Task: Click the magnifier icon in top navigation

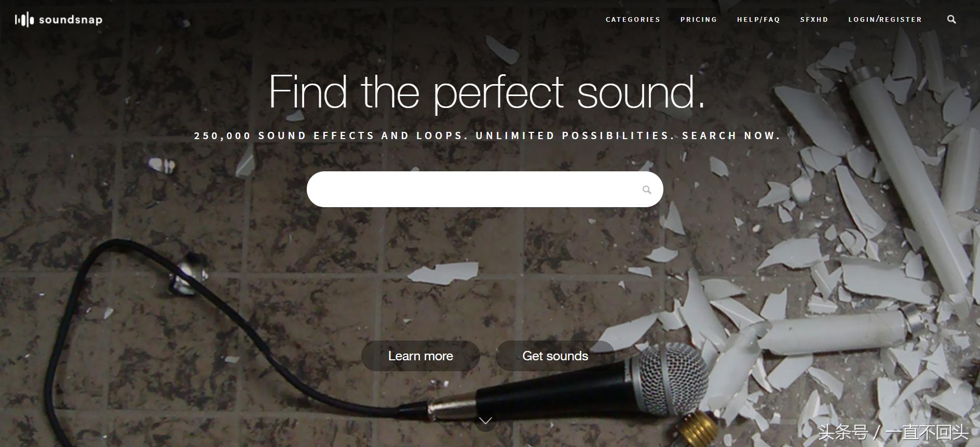Action: click(951, 19)
